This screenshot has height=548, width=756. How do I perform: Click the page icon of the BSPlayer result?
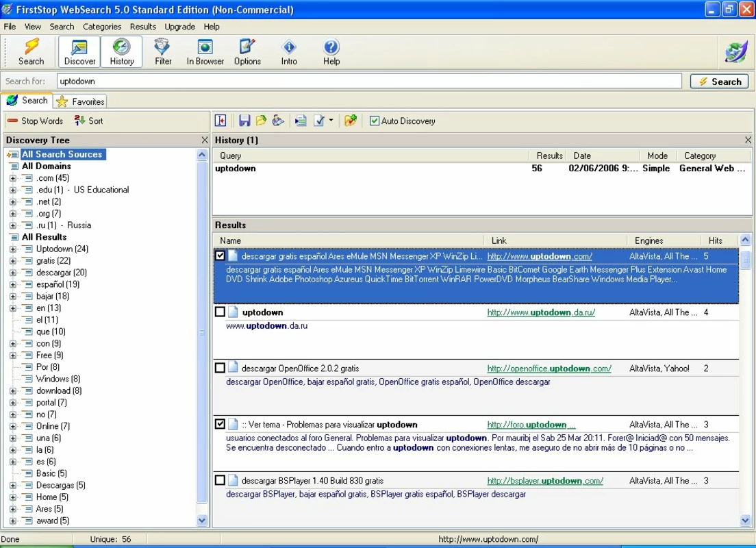(233, 480)
